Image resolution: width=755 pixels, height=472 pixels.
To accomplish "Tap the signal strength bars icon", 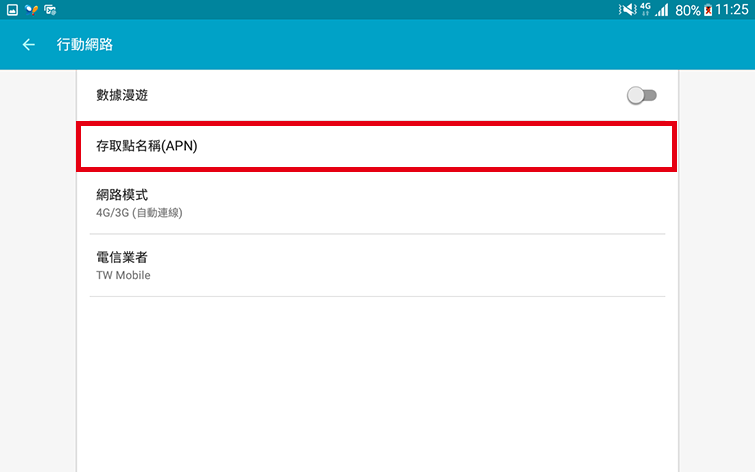I will [662, 10].
